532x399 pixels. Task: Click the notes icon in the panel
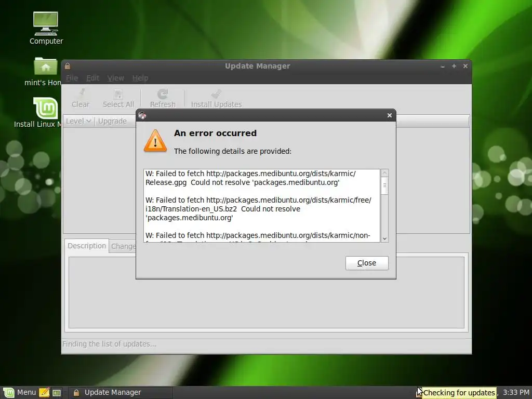(x=44, y=393)
